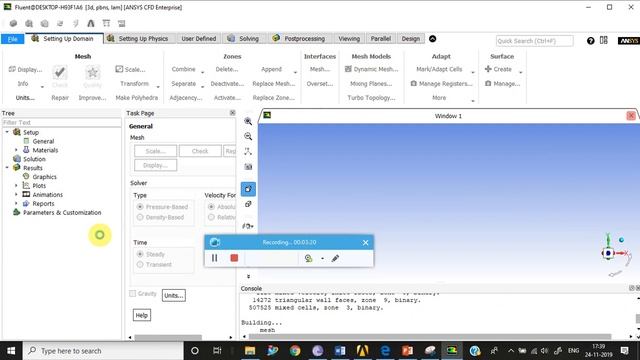Image resolution: width=640 pixels, height=360 pixels.
Task: Collapse the Setup tree node
Action: [x=7, y=132]
